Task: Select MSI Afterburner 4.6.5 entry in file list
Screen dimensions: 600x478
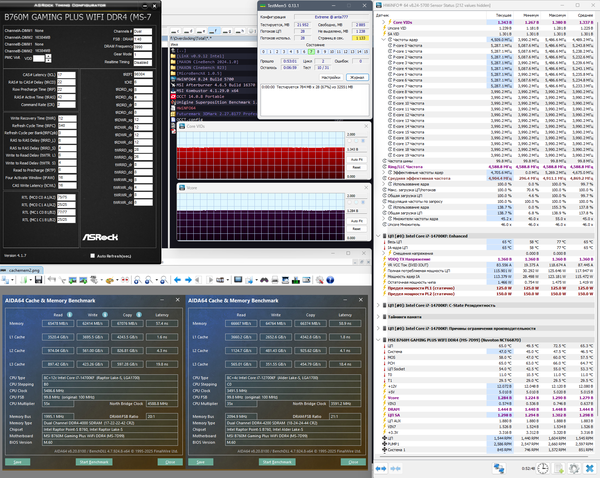Action: pos(213,85)
